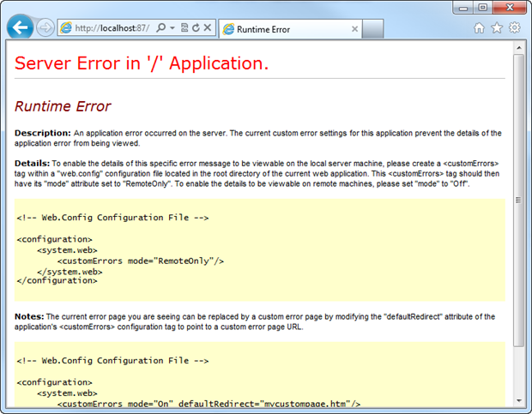This screenshot has width=532, height=414.
Task: Click the scrollbar up arrow
Action: (x=519, y=48)
